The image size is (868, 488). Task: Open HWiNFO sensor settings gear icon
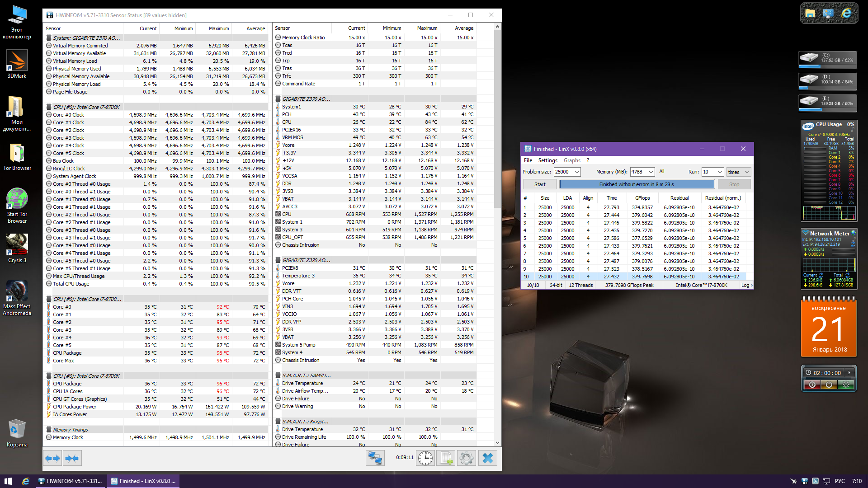coord(466,458)
